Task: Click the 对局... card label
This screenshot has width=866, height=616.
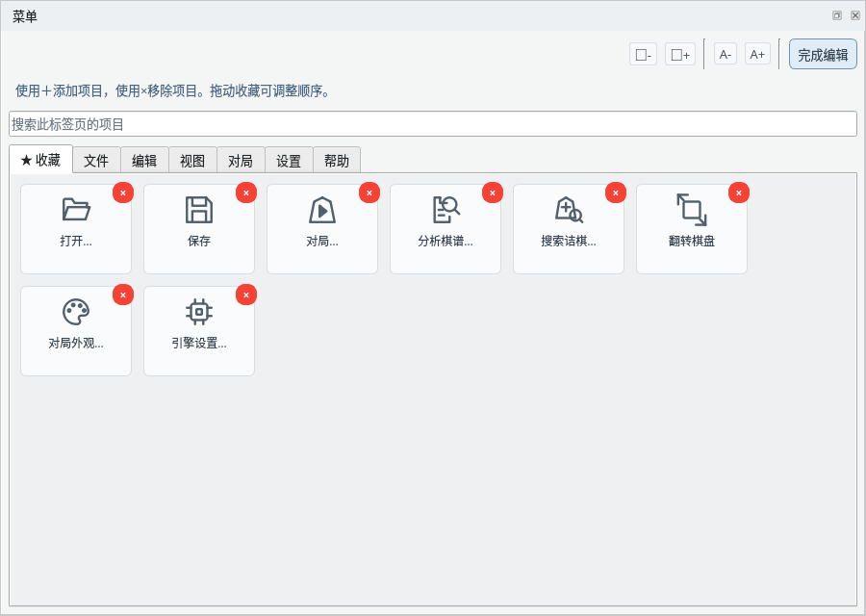Action: click(322, 241)
